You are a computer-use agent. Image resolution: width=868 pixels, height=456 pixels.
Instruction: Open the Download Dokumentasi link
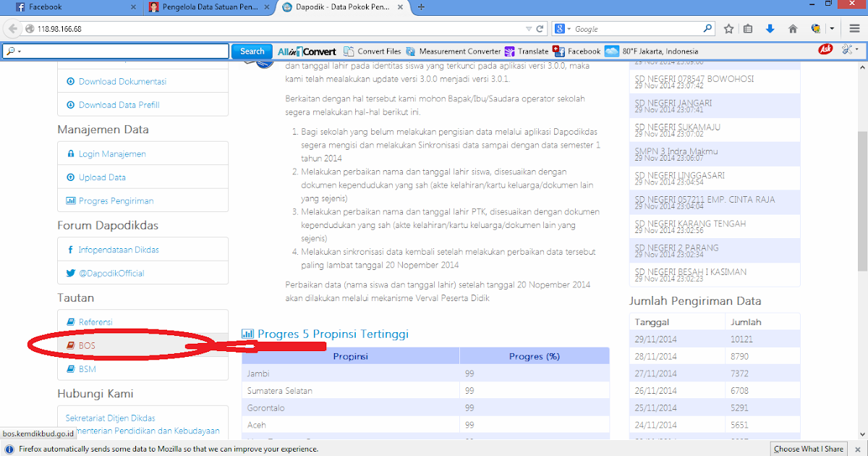pyautogui.click(x=122, y=82)
